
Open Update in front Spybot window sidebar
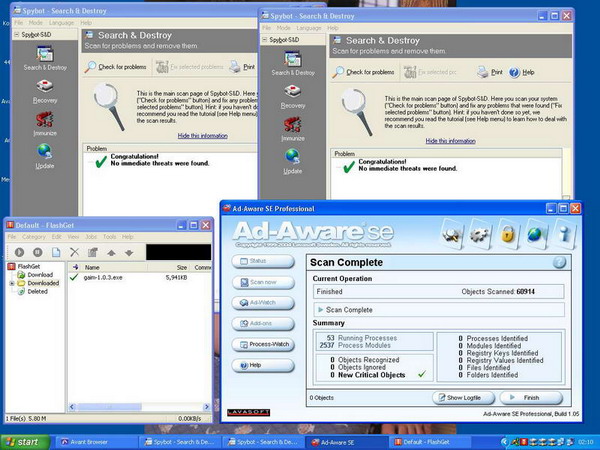click(x=293, y=162)
